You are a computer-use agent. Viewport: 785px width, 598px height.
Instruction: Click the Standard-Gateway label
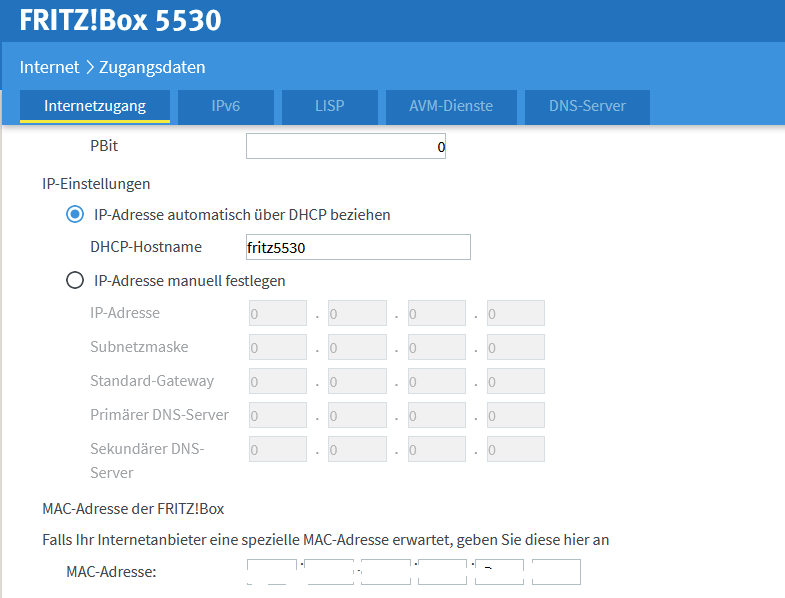click(152, 381)
